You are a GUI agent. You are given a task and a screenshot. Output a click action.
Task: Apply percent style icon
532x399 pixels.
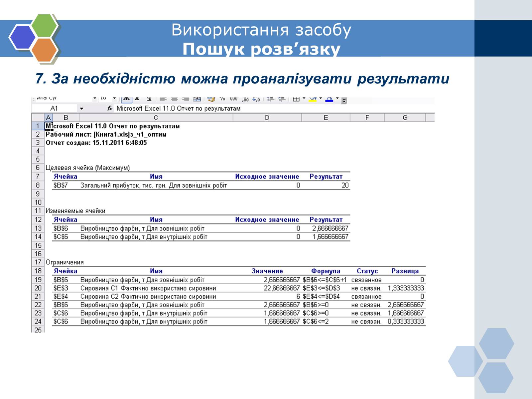click(x=222, y=99)
